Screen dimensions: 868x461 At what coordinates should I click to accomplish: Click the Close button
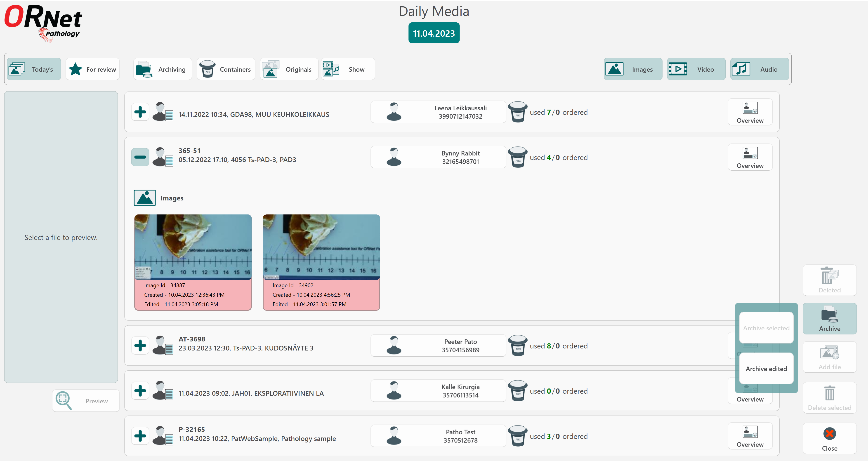(x=829, y=438)
